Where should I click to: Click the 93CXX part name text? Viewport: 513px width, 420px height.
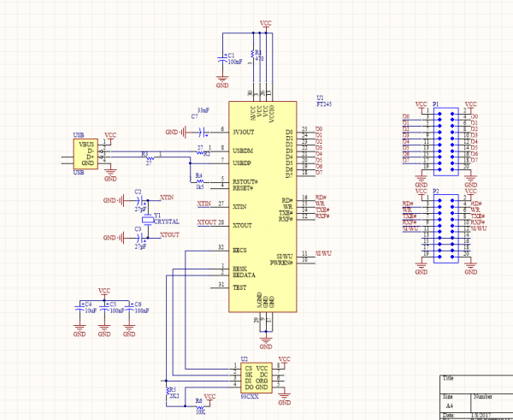tap(250, 396)
